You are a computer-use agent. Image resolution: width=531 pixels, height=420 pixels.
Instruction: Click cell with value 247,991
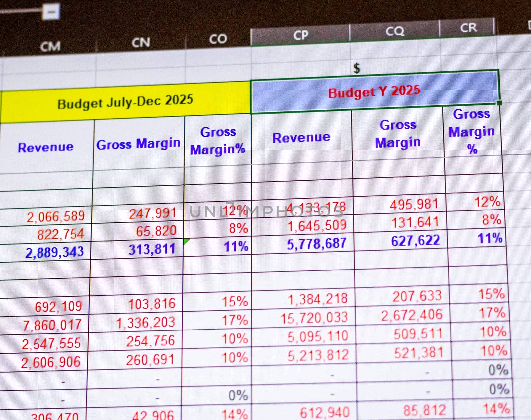tap(138, 214)
